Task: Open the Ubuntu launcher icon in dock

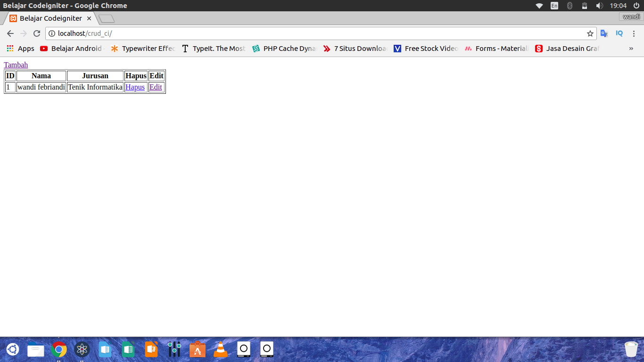Action: (x=13, y=349)
